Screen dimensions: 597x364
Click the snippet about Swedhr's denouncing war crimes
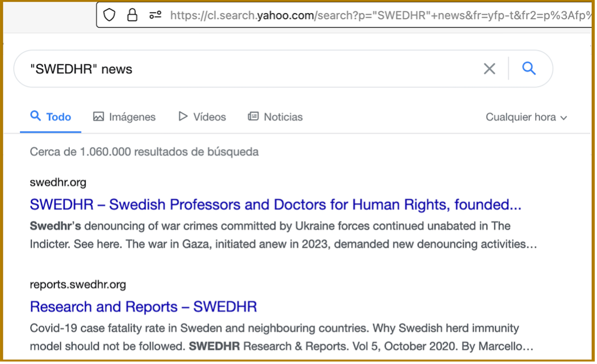283,235
